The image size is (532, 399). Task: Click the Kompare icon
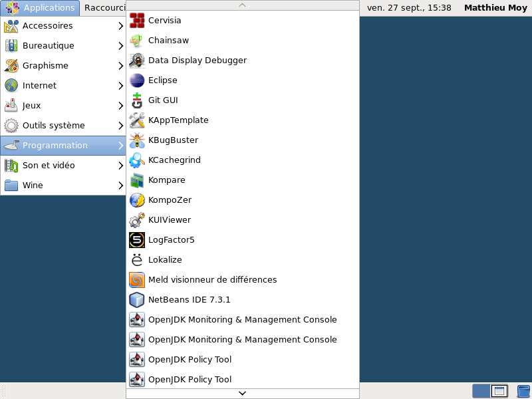click(x=137, y=180)
